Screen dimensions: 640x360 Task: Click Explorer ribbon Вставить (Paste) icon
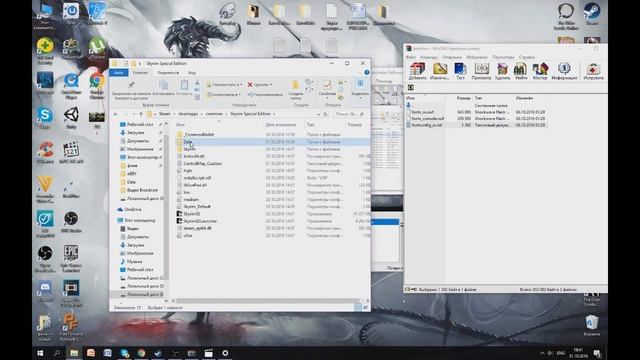[x=184, y=85]
